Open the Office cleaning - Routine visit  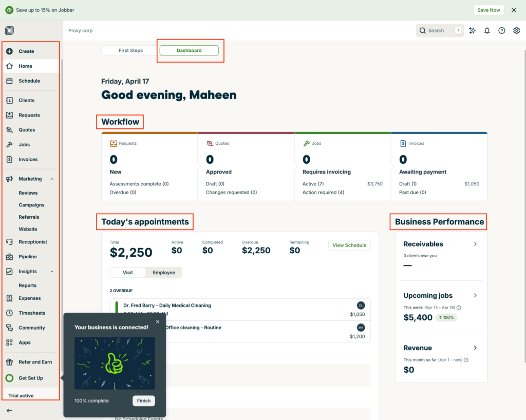point(240,332)
